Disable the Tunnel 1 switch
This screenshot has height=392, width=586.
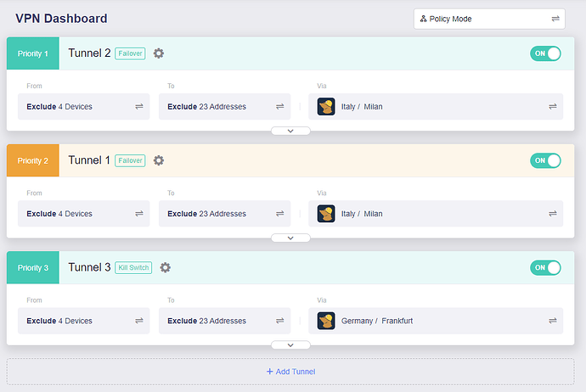pyautogui.click(x=545, y=160)
